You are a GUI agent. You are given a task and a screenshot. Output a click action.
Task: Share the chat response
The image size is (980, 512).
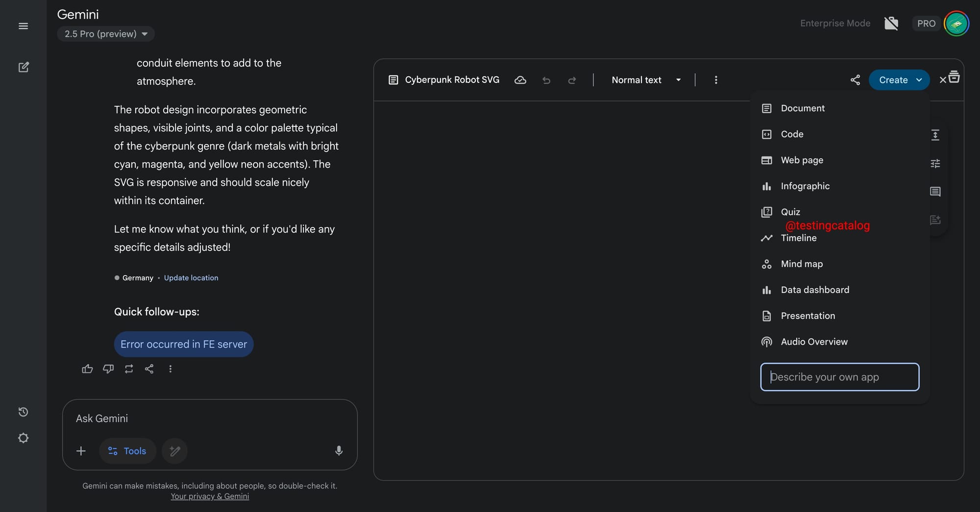tap(149, 369)
